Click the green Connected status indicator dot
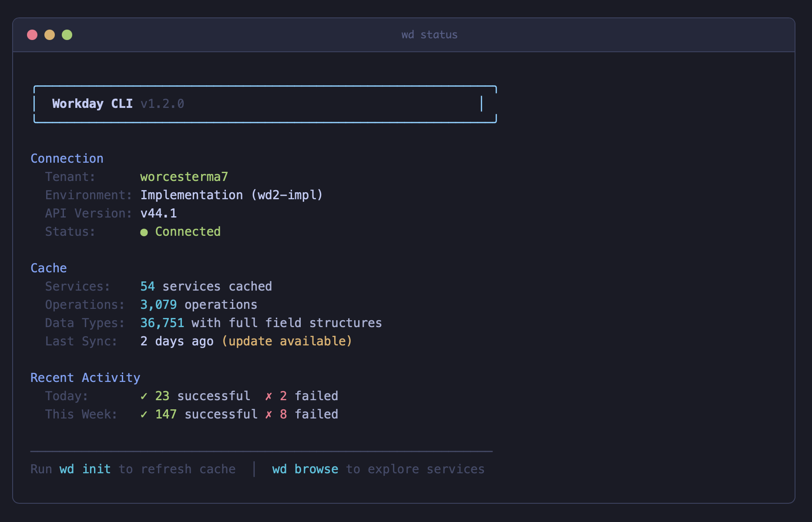 [144, 232]
